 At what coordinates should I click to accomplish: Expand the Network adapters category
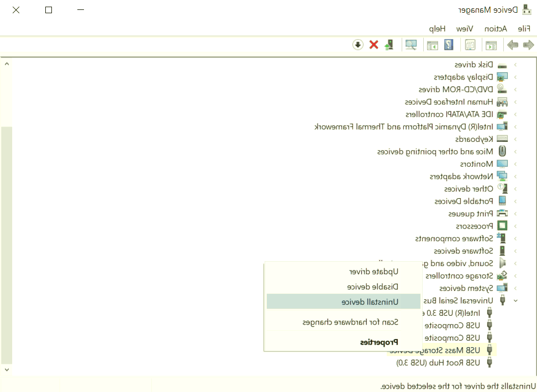click(515, 177)
